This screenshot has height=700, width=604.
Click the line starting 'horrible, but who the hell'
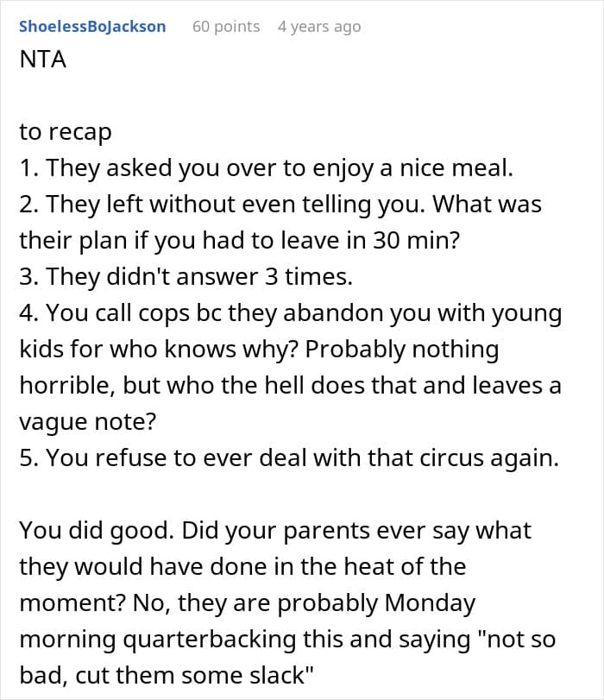coord(290,385)
